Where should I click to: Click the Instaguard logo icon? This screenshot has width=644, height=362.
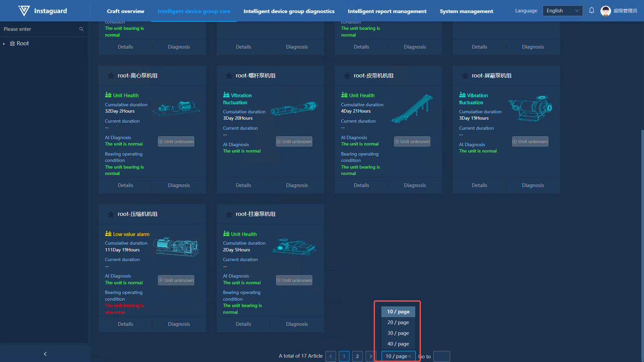[24, 11]
